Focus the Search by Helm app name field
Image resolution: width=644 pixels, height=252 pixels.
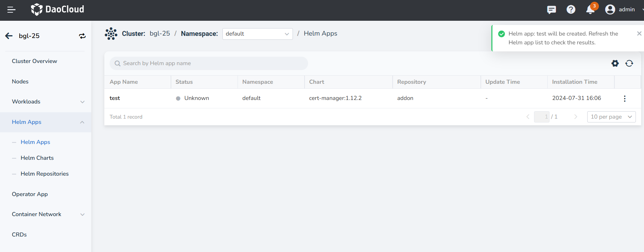pyautogui.click(x=211, y=63)
